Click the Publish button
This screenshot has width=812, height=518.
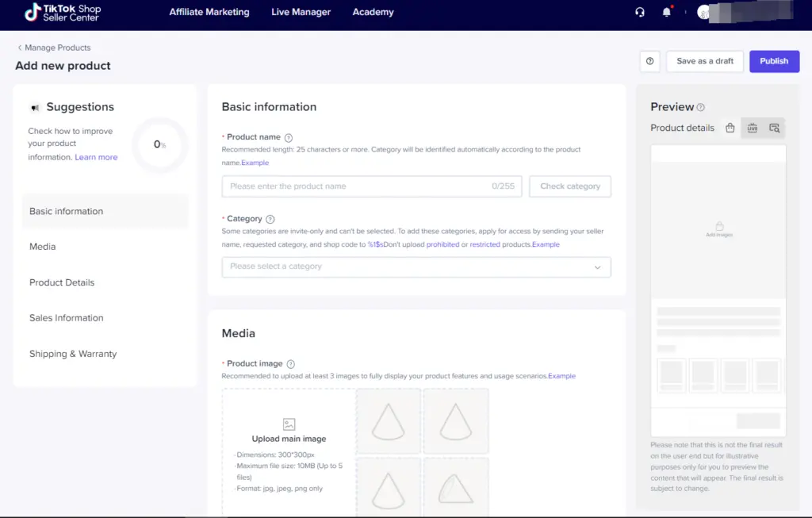[774, 61]
